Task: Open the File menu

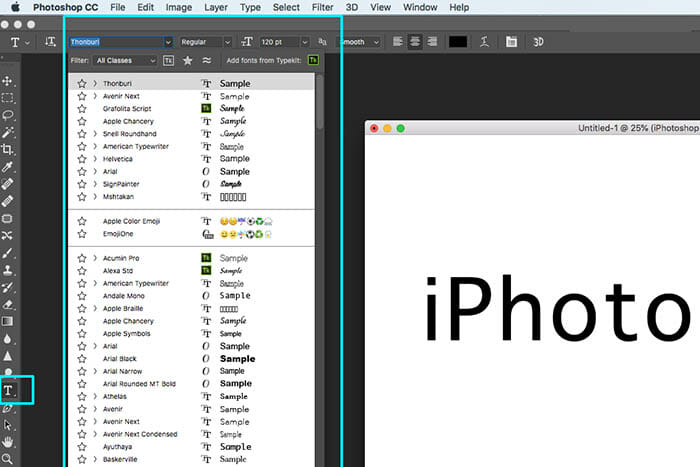Action: (x=118, y=7)
